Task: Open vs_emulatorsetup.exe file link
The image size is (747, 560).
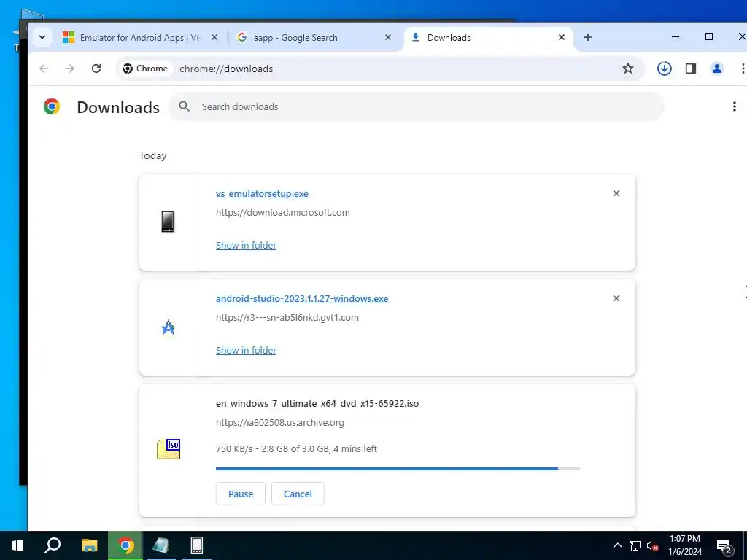Action: tap(262, 193)
